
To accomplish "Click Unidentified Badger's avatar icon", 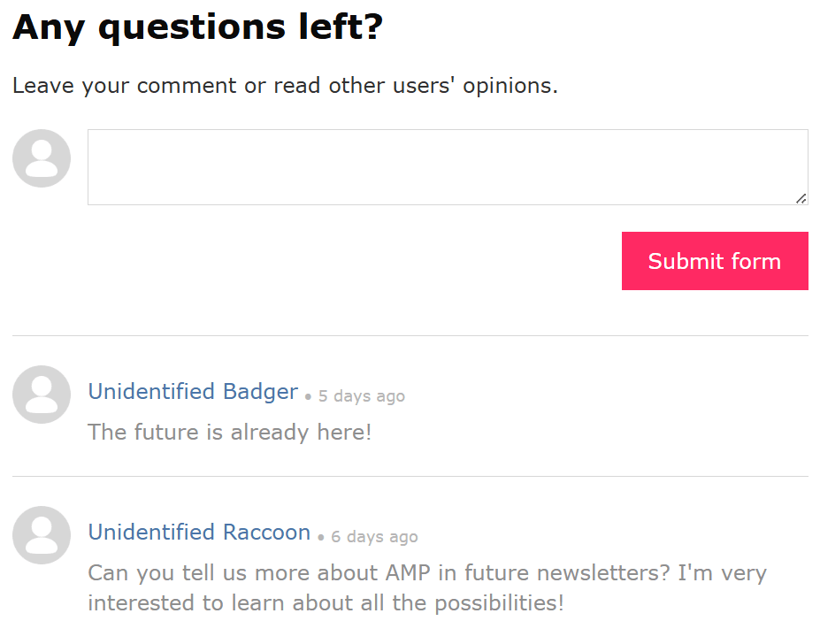I will click(42, 395).
